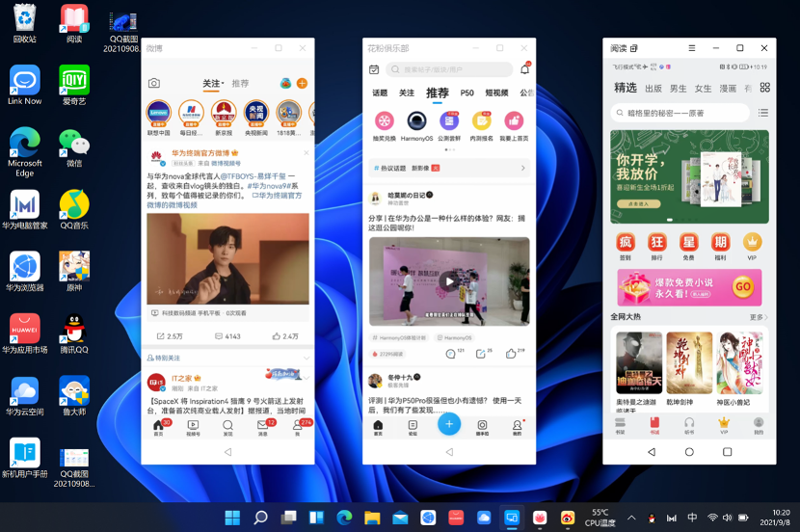Click GO on 爆款免费小说 banner
Viewport: 800px width, 532px height.
click(743, 286)
